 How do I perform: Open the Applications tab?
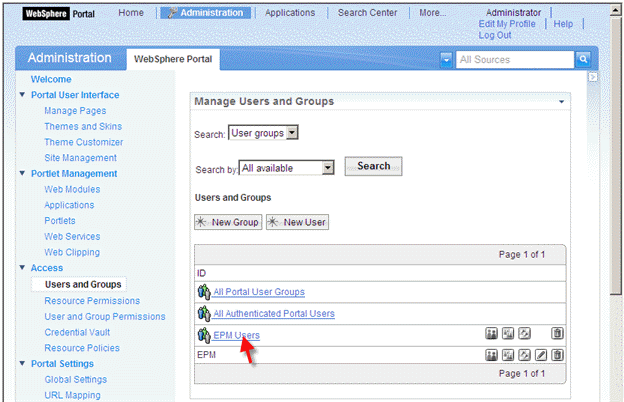[290, 13]
